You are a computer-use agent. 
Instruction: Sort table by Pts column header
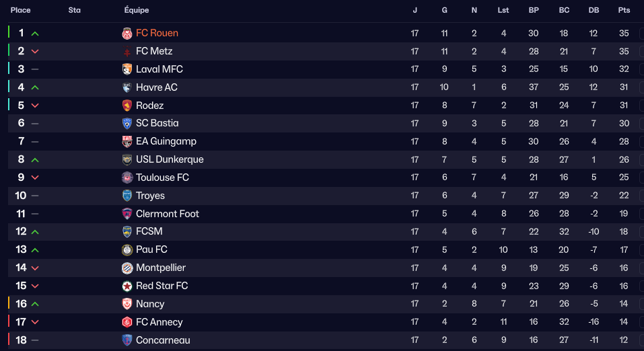coord(624,10)
